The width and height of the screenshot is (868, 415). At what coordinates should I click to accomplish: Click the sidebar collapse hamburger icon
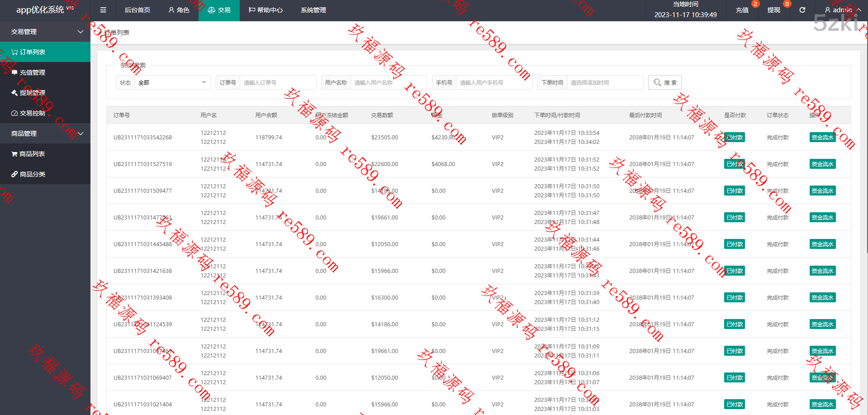pyautogui.click(x=103, y=10)
